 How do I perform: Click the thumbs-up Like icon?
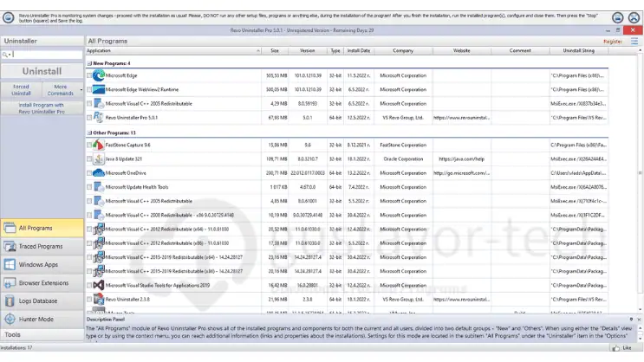point(615,348)
